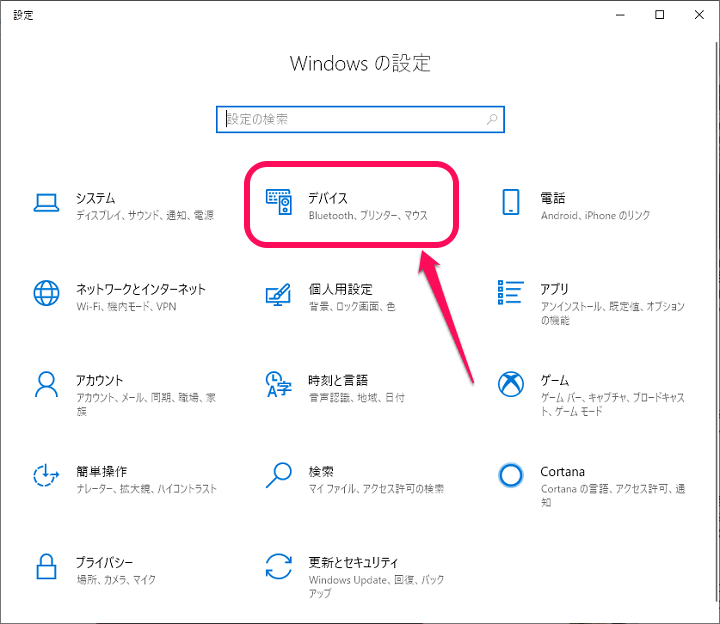Click the globe icon for ネットワークとインターネット
Screen dimensions: 720x624
[x=46, y=293]
